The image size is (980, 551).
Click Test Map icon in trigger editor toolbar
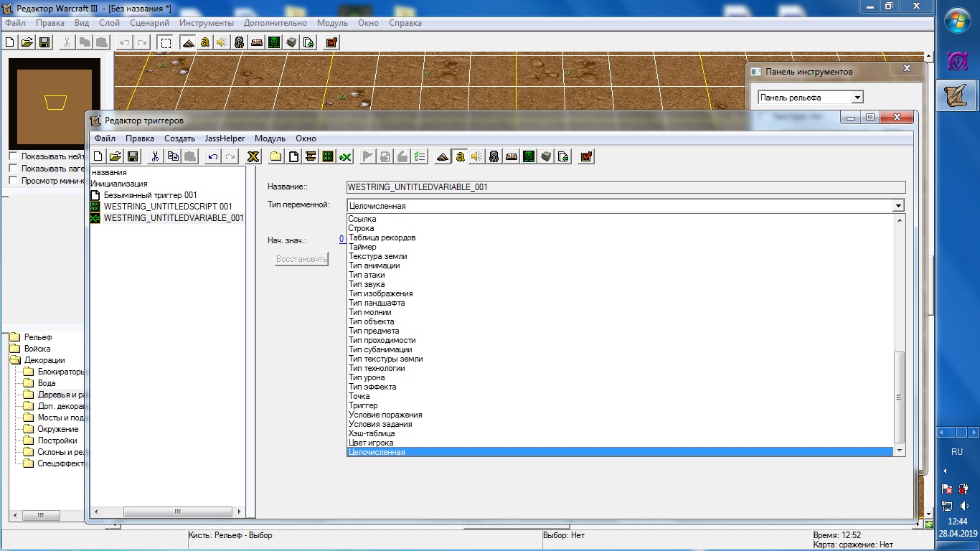[x=586, y=156]
